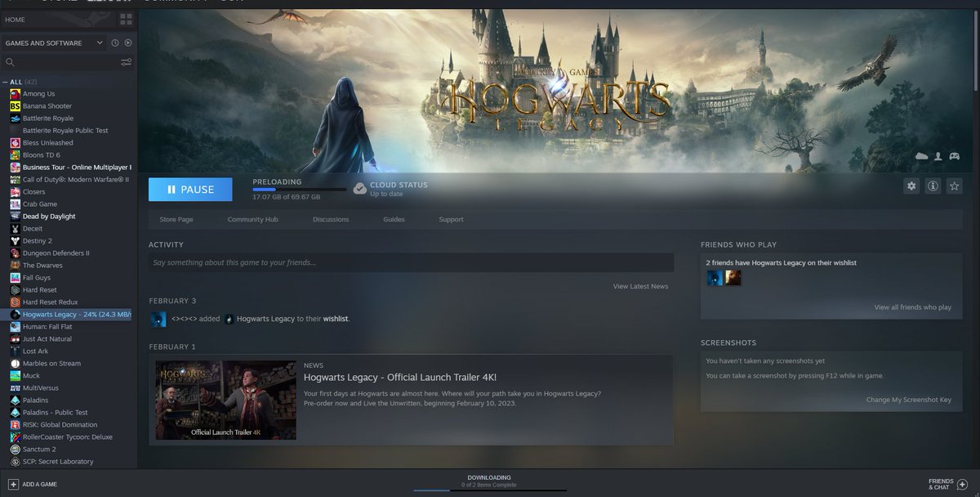Click the first friend avatar on wishlist
Image resolution: width=980 pixels, height=497 pixels.
coord(715,278)
